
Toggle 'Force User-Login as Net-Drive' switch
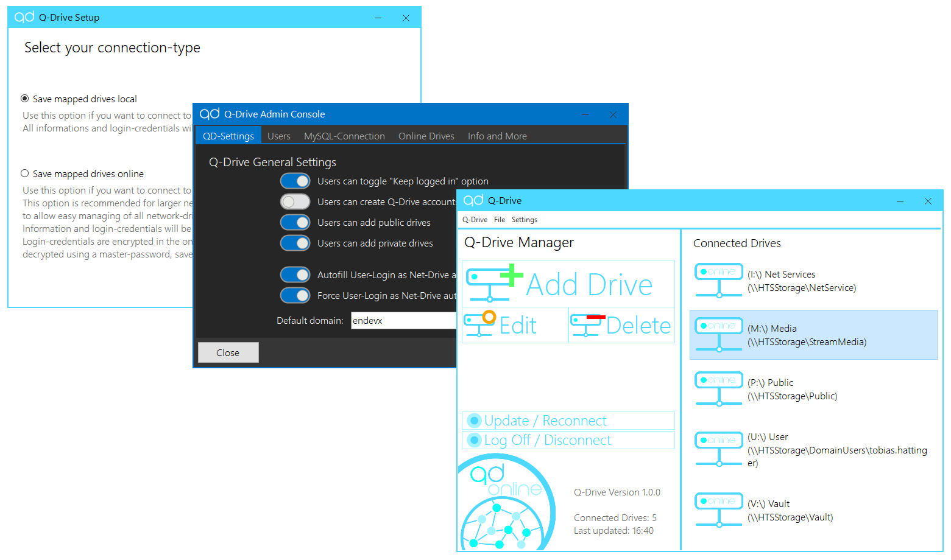pyautogui.click(x=295, y=295)
